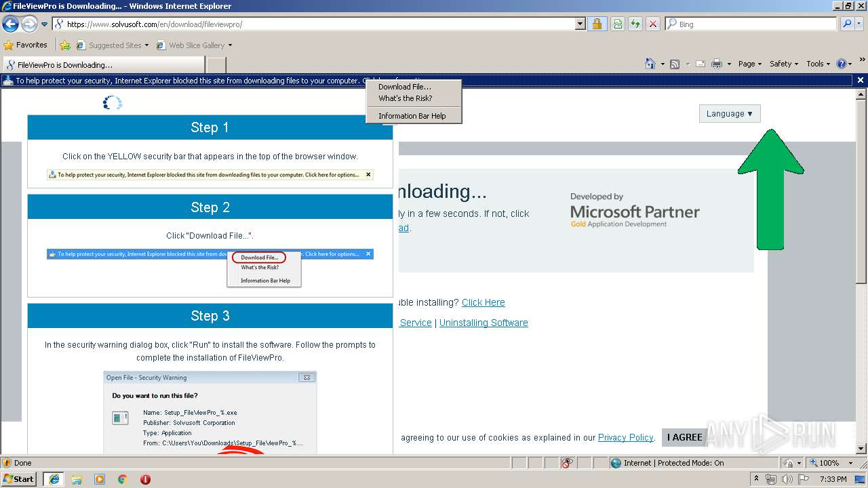Screen dimensions: 868x488
Task: Click the Service link in page footer
Action: [416, 323]
